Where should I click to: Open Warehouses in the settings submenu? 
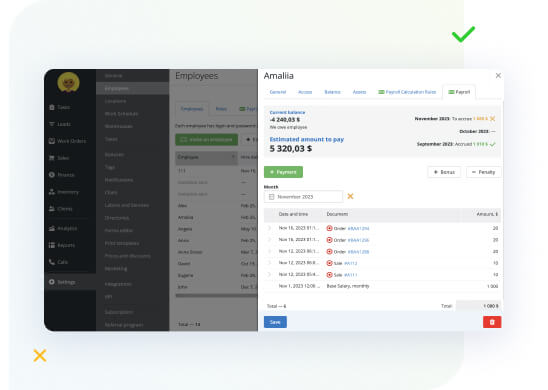[x=118, y=126]
